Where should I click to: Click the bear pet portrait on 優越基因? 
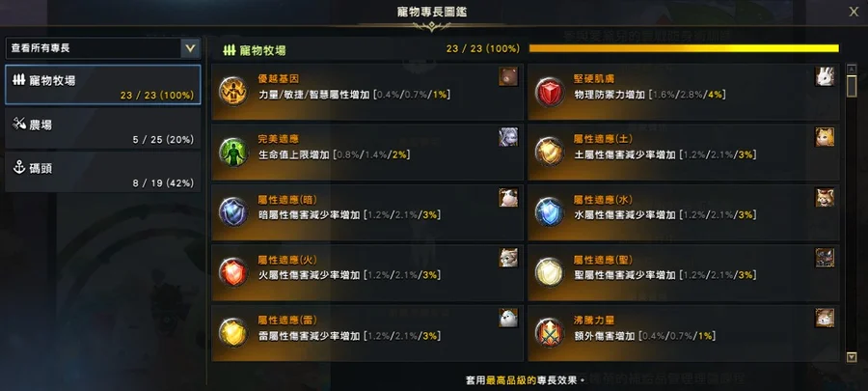click(x=508, y=76)
